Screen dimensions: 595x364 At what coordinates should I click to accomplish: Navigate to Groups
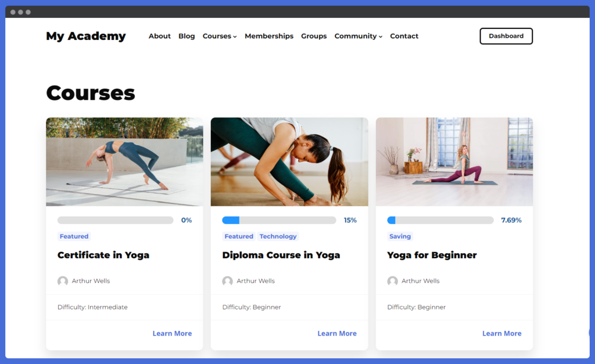pos(314,36)
